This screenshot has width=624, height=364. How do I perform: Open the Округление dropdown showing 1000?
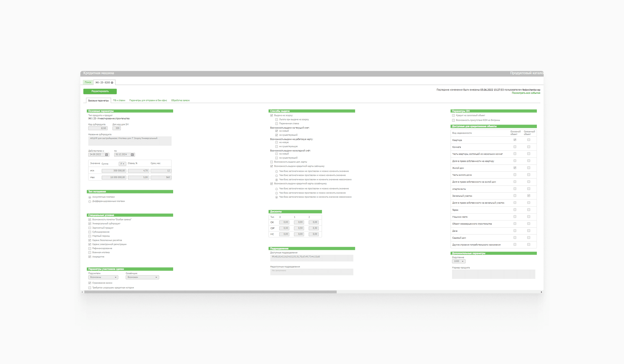(x=459, y=261)
